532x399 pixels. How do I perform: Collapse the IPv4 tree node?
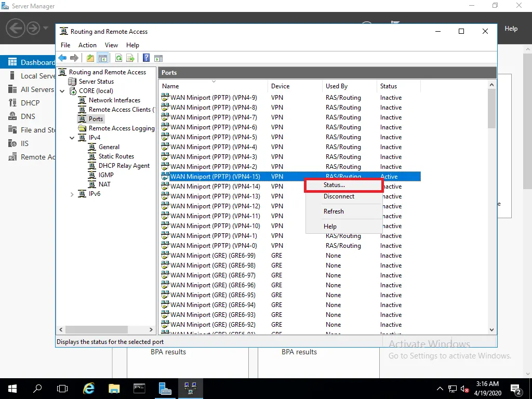pyautogui.click(x=72, y=138)
